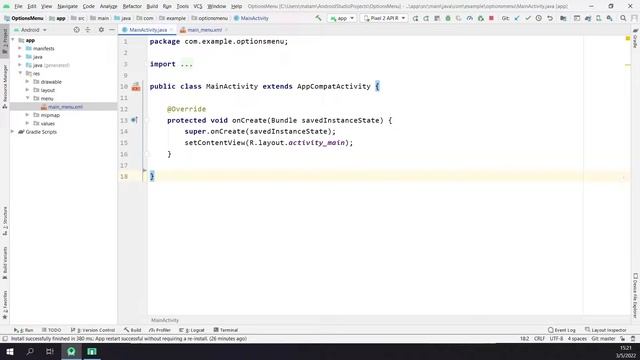Open the Event Log button
Screen dimensions: 640x360
click(562, 330)
